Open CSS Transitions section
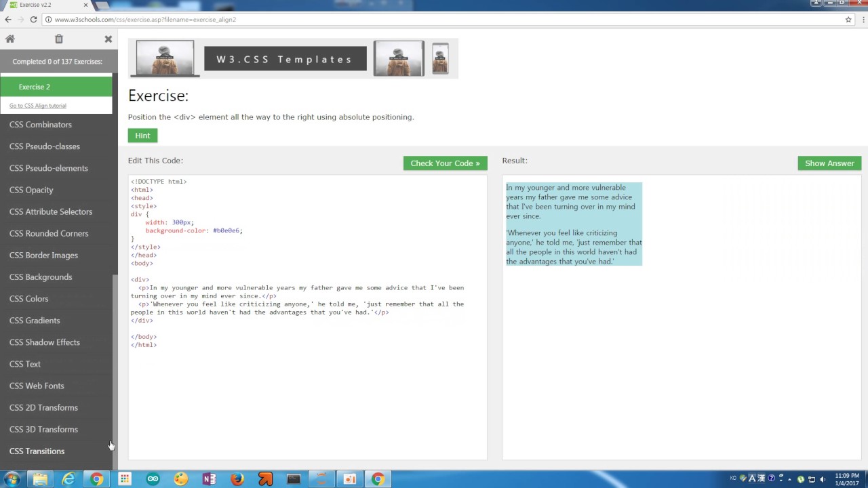The width and height of the screenshot is (868, 488). [x=37, y=451]
